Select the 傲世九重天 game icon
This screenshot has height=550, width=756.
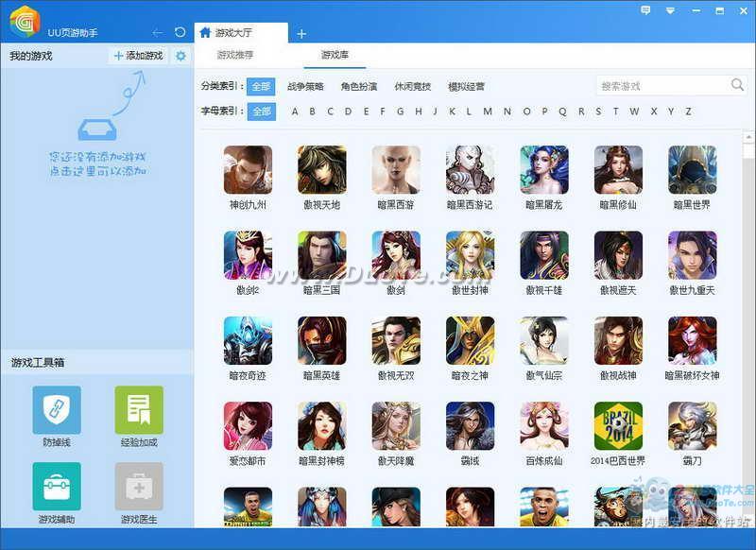point(693,255)
